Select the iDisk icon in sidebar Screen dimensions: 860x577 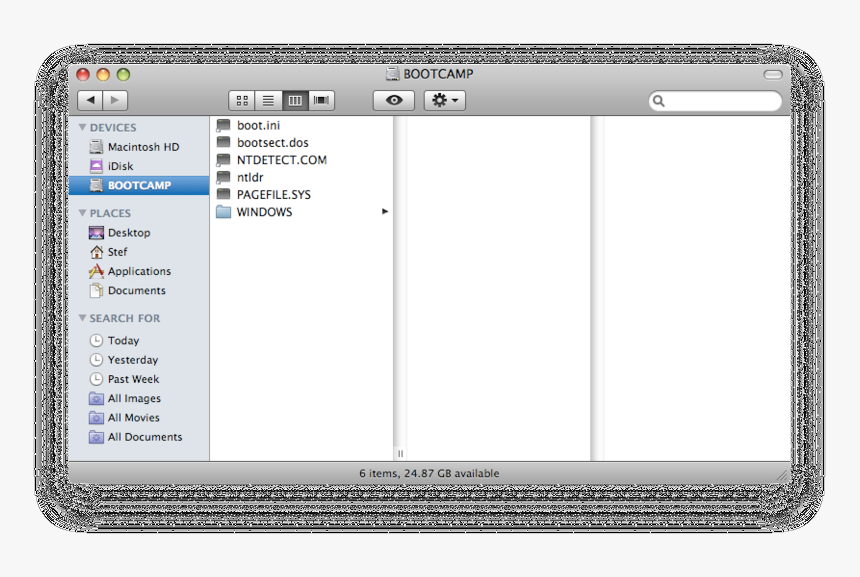click(x=96, y=166)
